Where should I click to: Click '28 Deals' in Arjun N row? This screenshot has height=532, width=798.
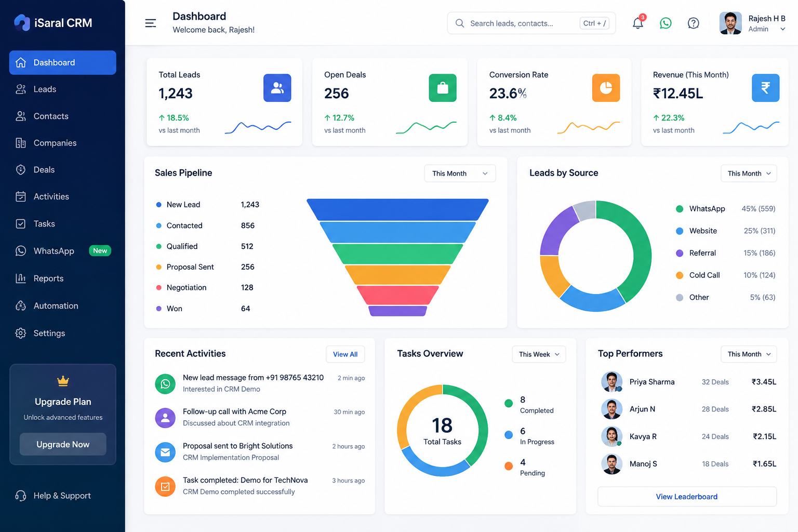coord(715,409)
